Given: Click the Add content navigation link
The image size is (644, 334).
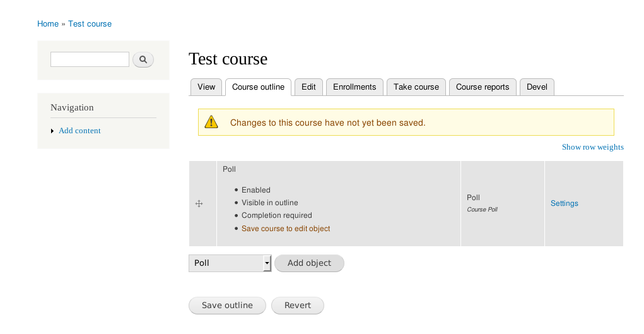Looking at the screenshot, I should click(x=79, y=131).
